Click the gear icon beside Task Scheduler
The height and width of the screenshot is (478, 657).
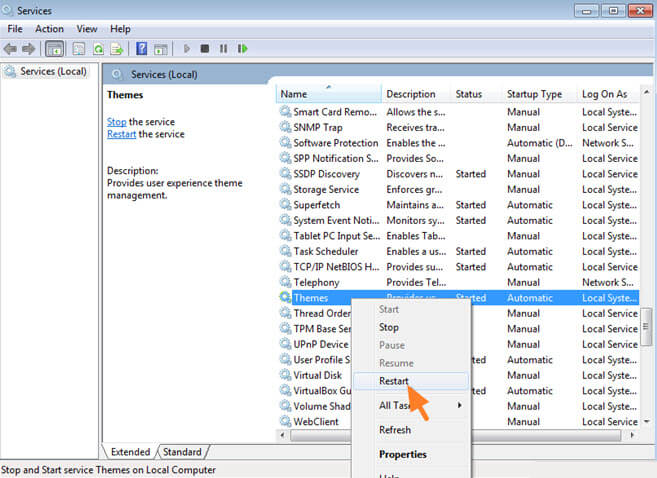click(285, 251)
